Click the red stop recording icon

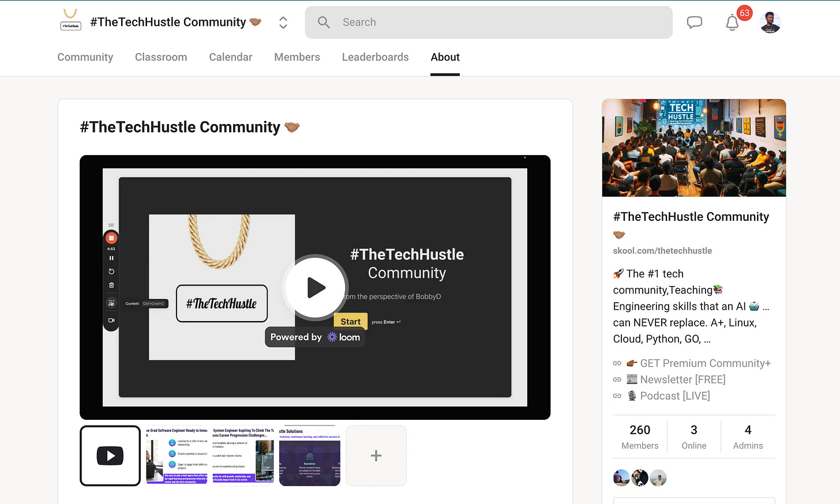pyautogui.click(x=111, y=238)
